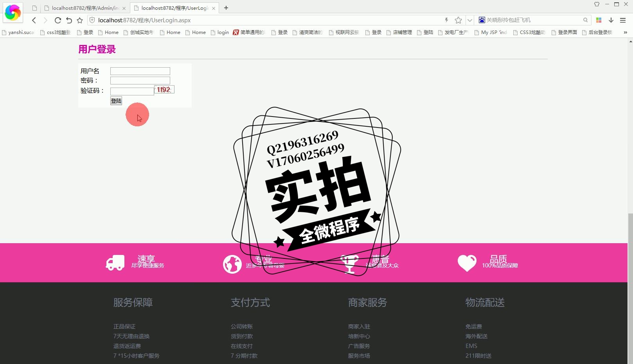Open 海外配送 footer link
Screen dimensions: 633x364
pos(477,336)
